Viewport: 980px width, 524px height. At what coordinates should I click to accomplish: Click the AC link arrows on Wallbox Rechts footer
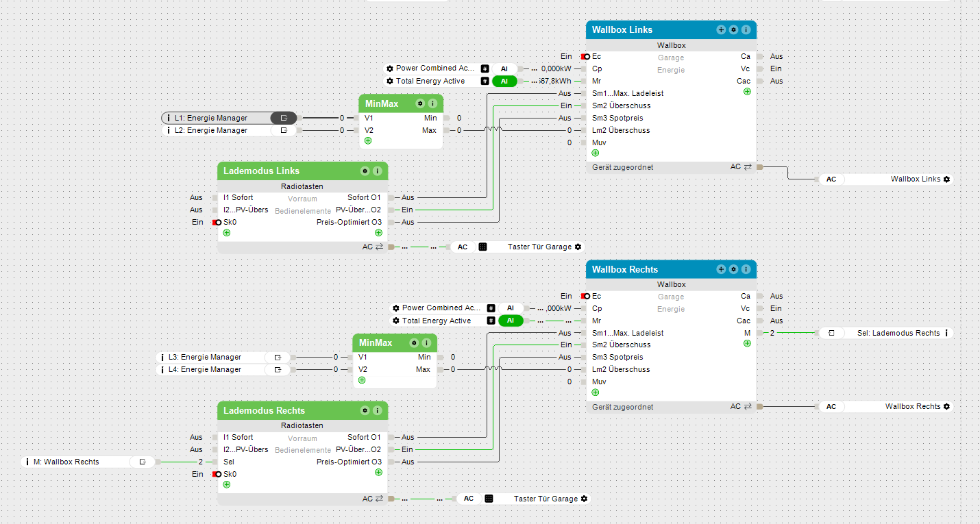748,407
